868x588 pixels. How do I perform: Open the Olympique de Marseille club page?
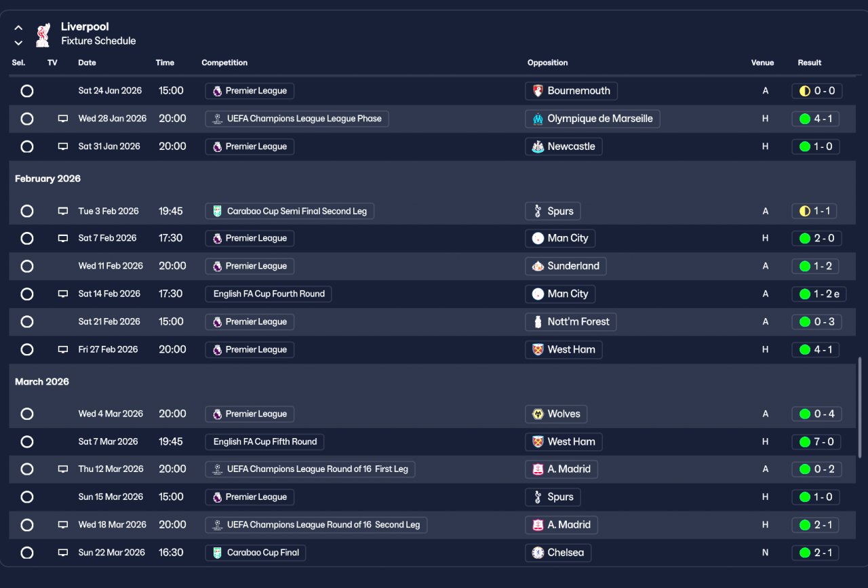point(593,119)
